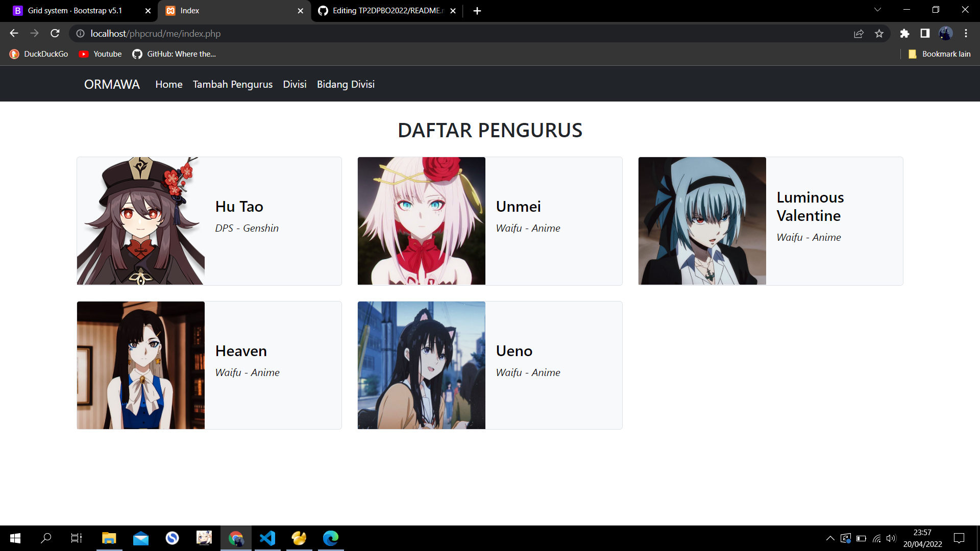Viewport: 980px width, 551px height.
Task: Click the browser back navigation arrow
Action: point(13,33)
